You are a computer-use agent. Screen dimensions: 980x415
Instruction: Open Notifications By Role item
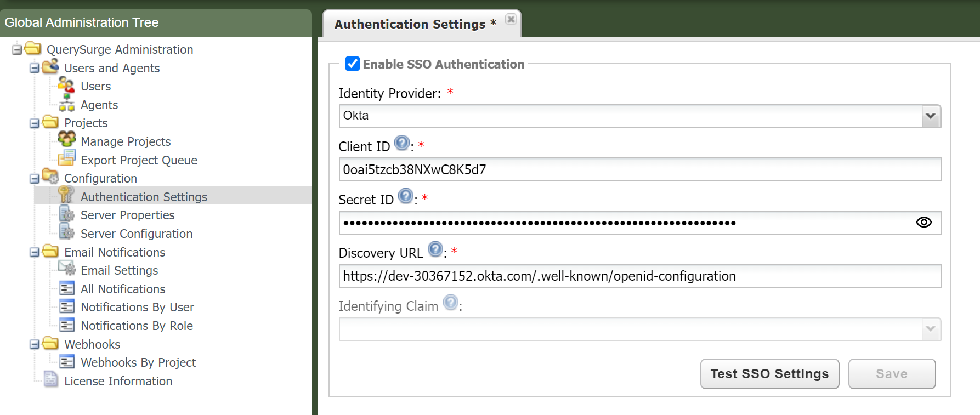tap(137, 326)
